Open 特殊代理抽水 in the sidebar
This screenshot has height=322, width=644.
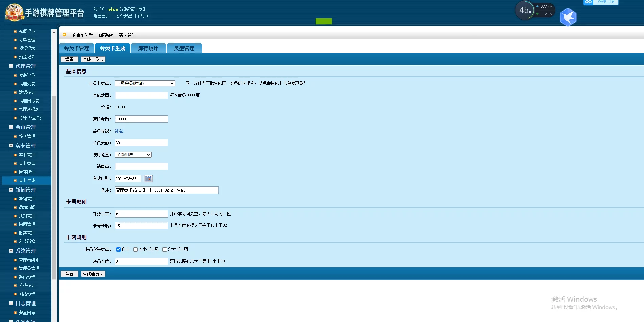[31, 118]
